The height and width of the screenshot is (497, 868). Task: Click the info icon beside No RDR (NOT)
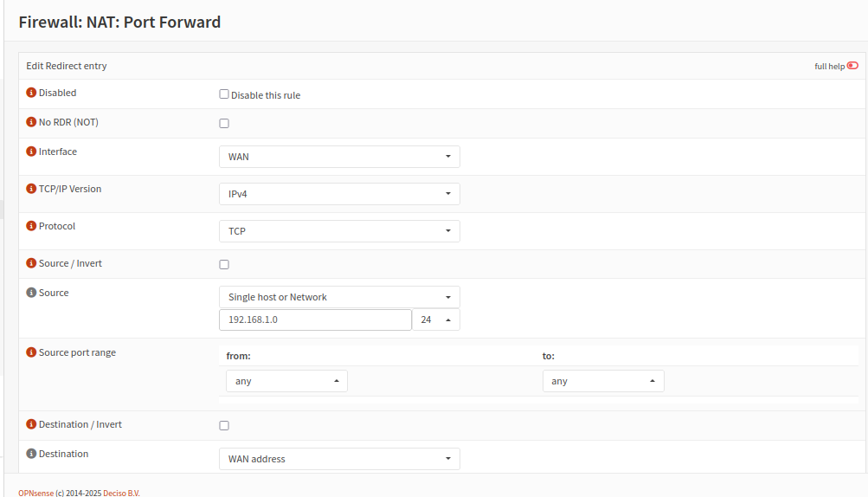[31, 122]
